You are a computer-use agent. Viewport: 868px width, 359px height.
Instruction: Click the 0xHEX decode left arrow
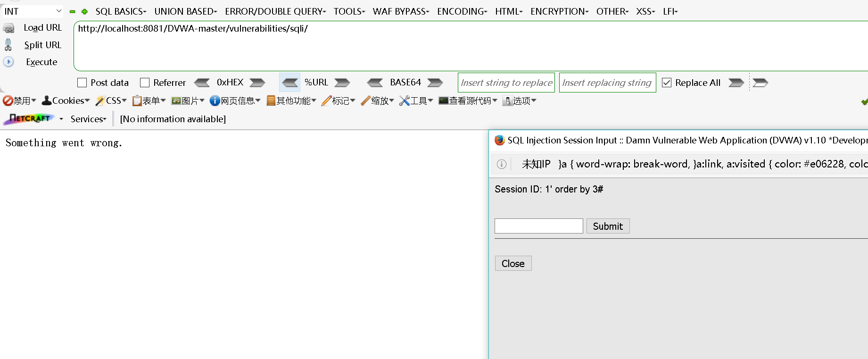202,83
